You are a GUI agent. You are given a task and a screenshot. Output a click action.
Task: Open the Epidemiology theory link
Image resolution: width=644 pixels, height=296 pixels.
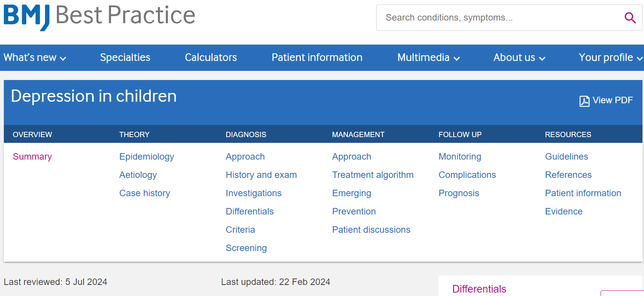(147, 157)
